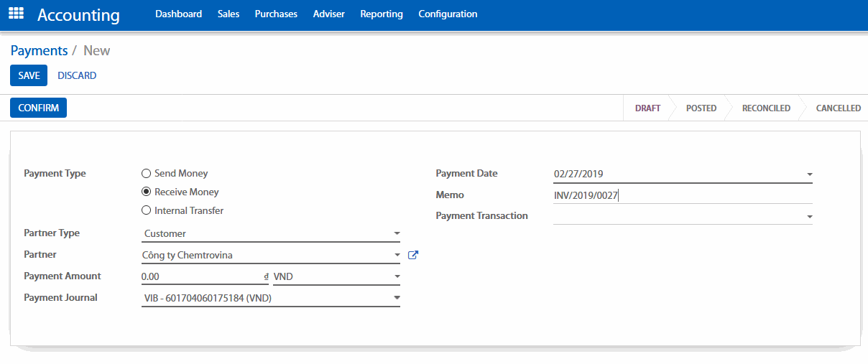This screenshot has width=868, height=364.
Task: Click the Payment Amount field
Action: click(201, 276)
